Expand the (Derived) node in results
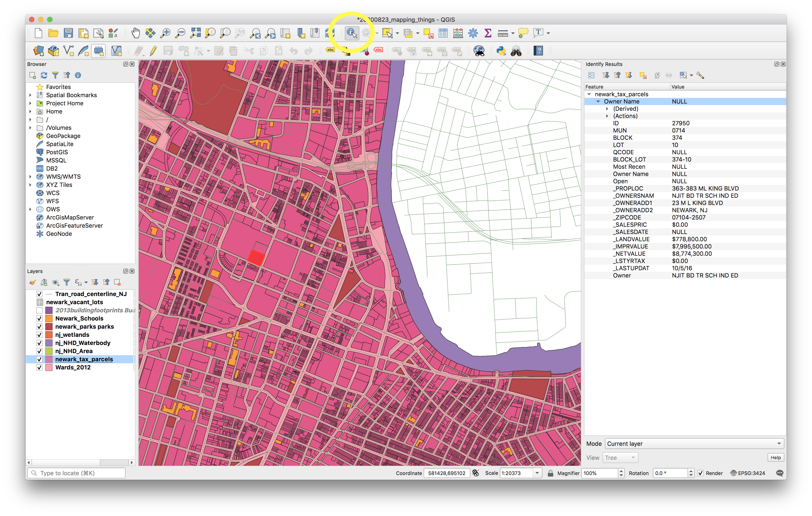Image resolution: width=812 pixels, height=516 pixels. point(607,109)
